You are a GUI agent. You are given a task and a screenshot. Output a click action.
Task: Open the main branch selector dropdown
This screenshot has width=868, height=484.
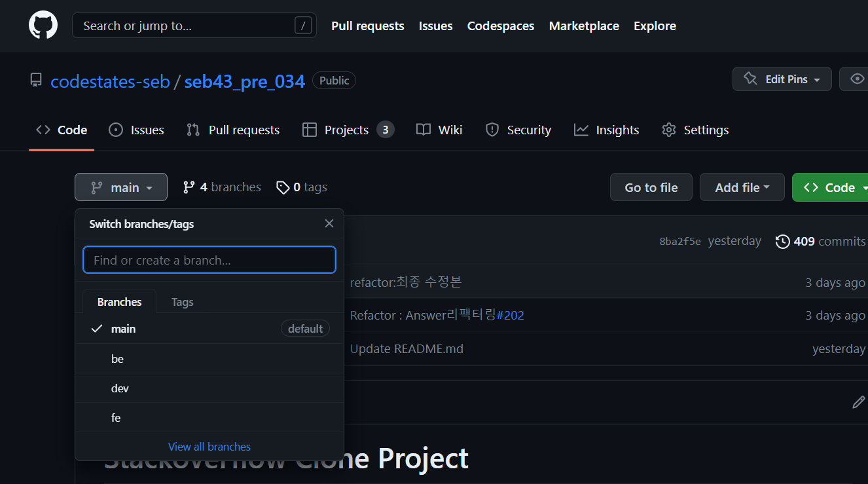point(121,187)
